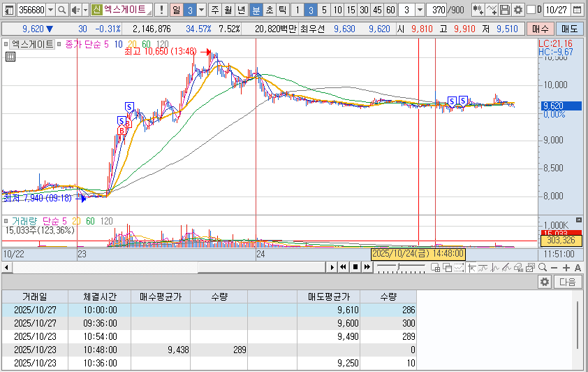Viewport: 588px width, 372px height.
Task: Switch to 주 weekly chart tab
Action: point(214,10)
